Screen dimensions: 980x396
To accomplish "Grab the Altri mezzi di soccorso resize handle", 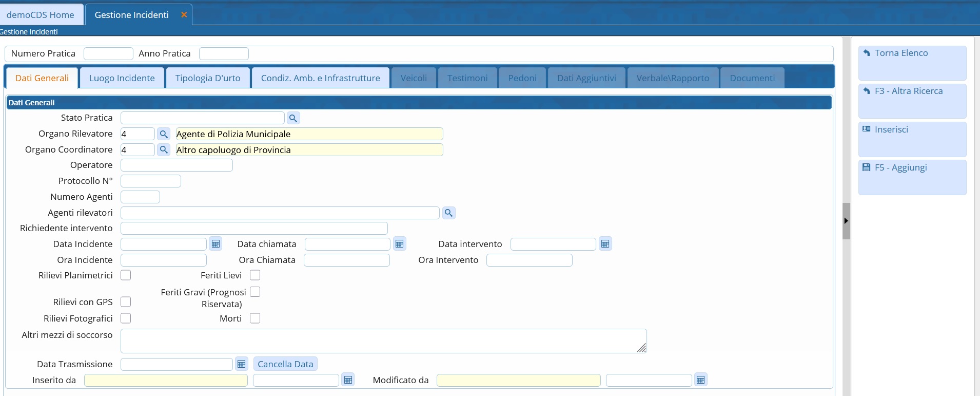I will tap(642, 348).
